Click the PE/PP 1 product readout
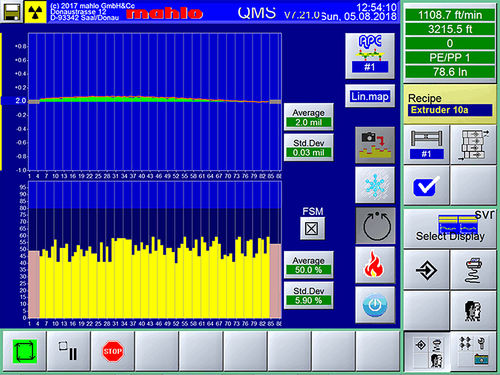 pos(450,58)
